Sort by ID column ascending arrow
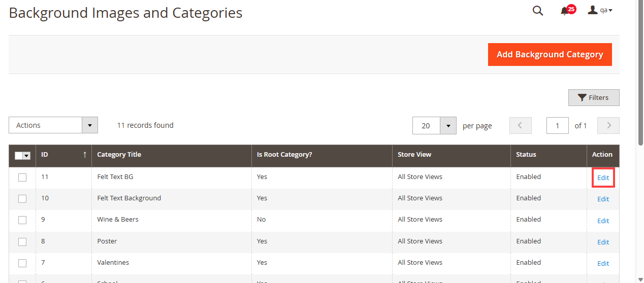This screenshot has height=283, width=644. pyautogui.click(x=85, y=155)
